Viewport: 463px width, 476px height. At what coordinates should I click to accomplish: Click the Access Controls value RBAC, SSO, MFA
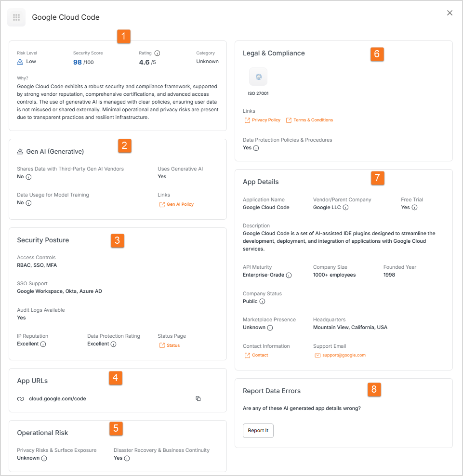(x=37, y=265)
